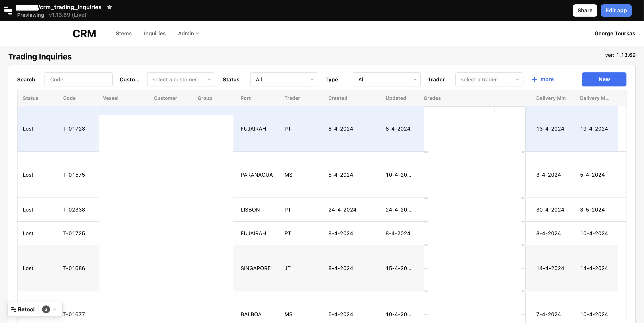This screenshot has width=644, height=323.
Task: Select inquiry code T-02338
Action: click(74, 210)
